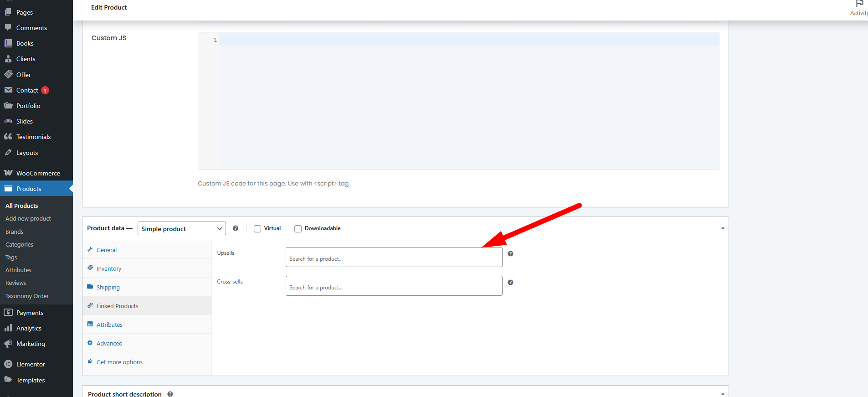Collapse the Product data panel
This screenshot has width=868, height=397.
[x=723, y=228]
